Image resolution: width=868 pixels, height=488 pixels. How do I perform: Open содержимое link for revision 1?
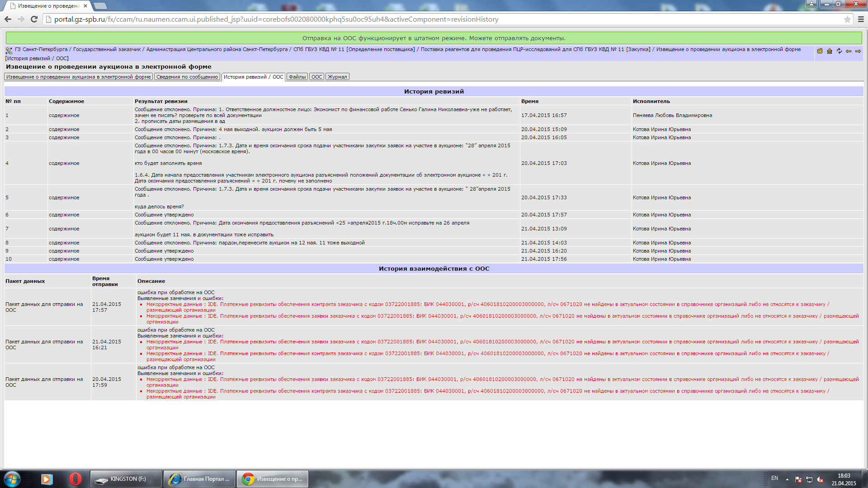[x=64, y=116]
